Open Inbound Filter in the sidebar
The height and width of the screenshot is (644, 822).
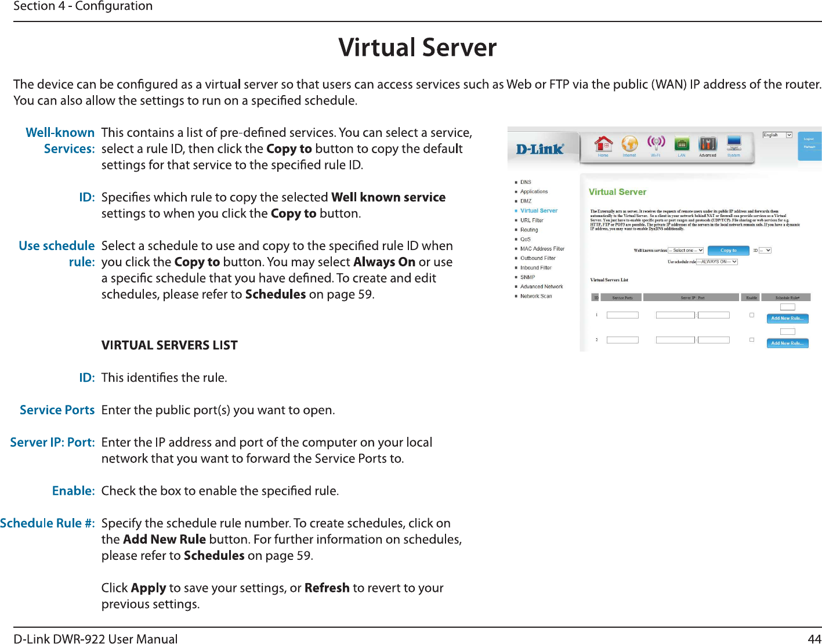pos(536,268)
